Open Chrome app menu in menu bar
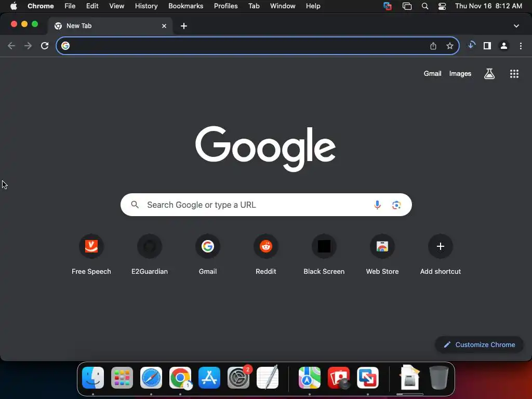Image resolution: width=532 pixels, height=399 pixels. [41, 6]
